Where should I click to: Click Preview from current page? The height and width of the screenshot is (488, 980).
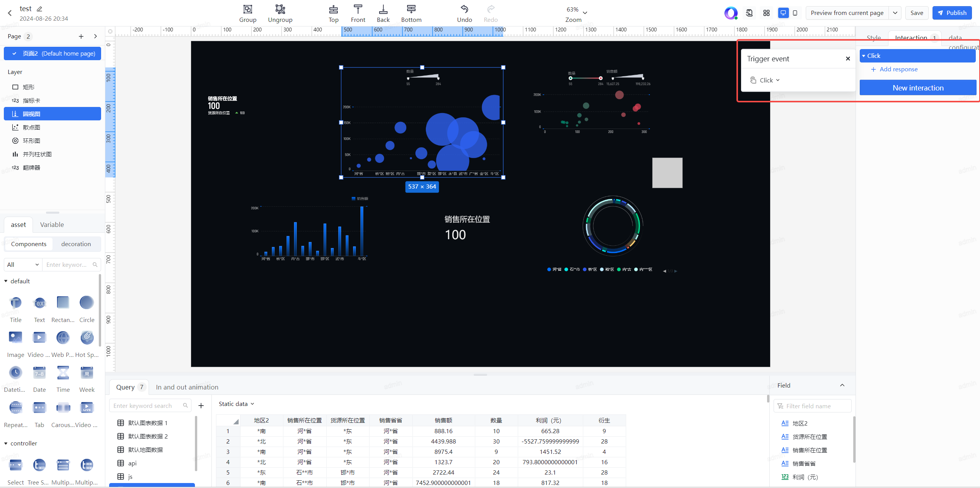pos(847,13)
